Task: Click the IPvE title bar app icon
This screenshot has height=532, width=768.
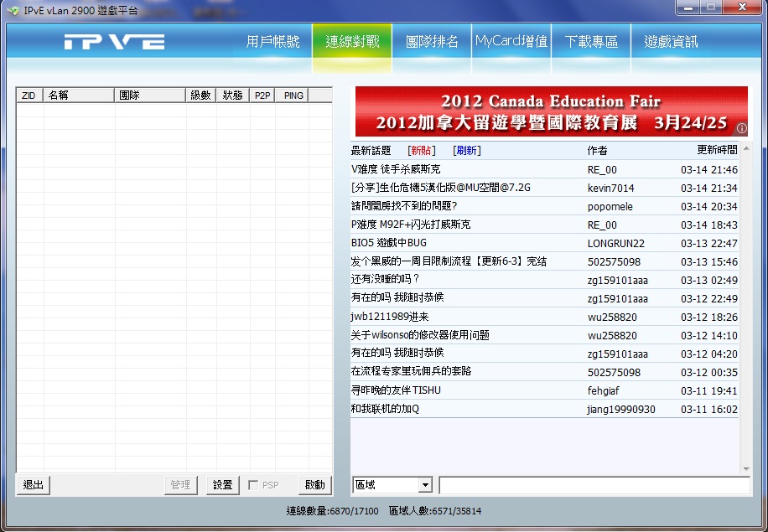Action: coord(13,10)
